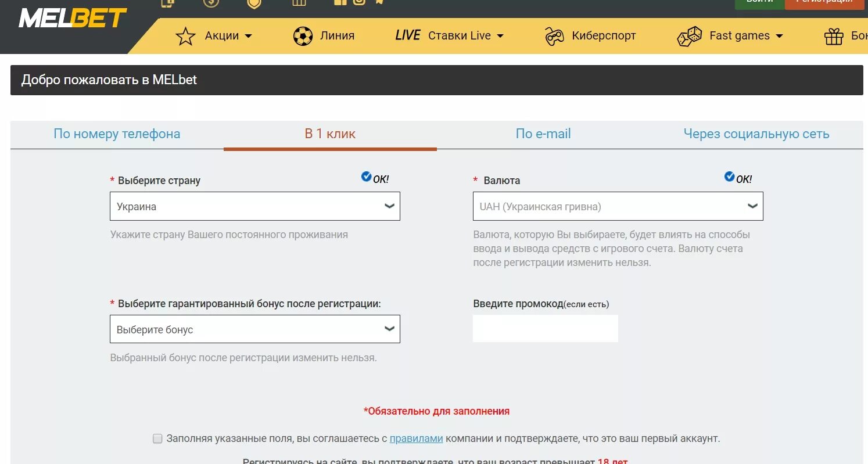Tick the rules agreement checkbox
The width and height of the screenshot is (868, 464).
(157, 439)
